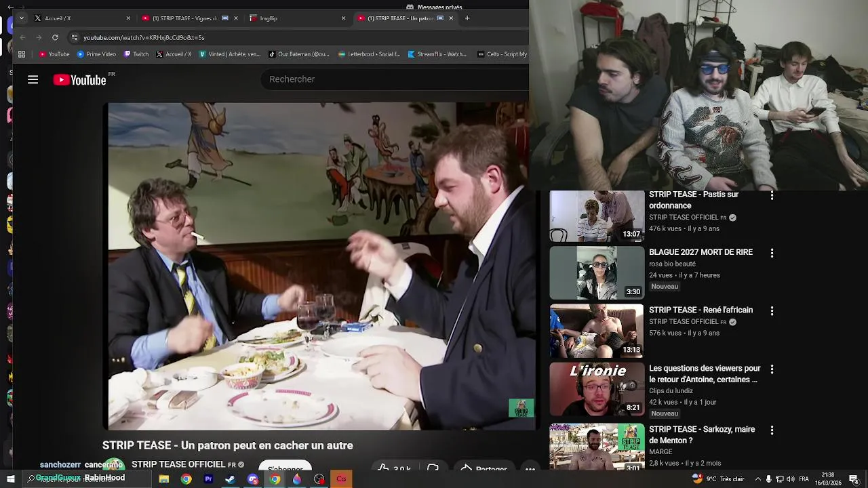Image resolution: width=868 pixels, height=488 pixels.
Task: Click the youtube.com URL in address bar
Action: pyautogui.click(x=144, y=37)
